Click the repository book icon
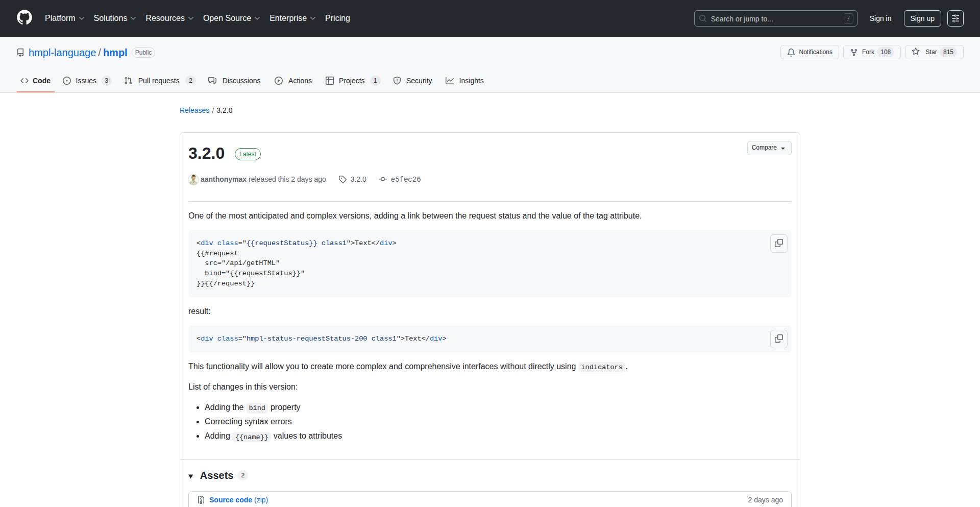The height and width of the screenshot is (507, 980). [20, 52]
